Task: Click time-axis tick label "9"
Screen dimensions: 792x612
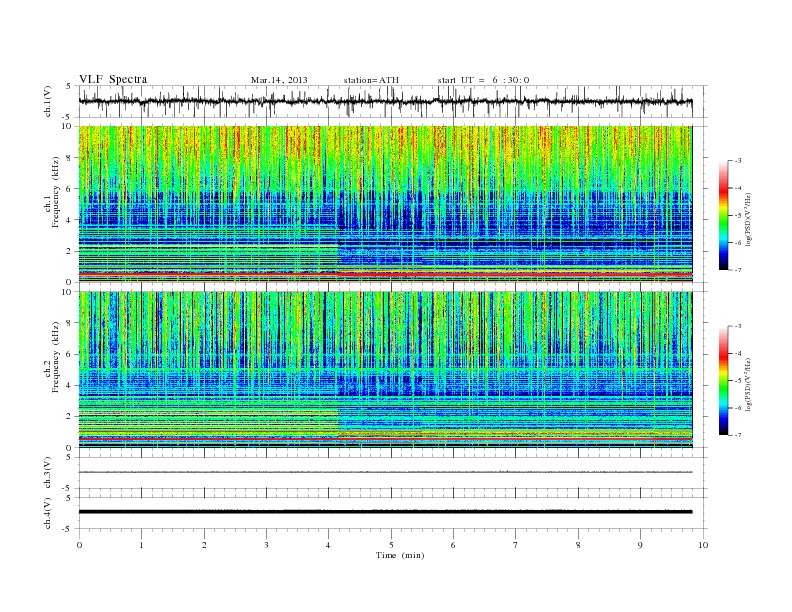Action: click(x=640, y=545)
